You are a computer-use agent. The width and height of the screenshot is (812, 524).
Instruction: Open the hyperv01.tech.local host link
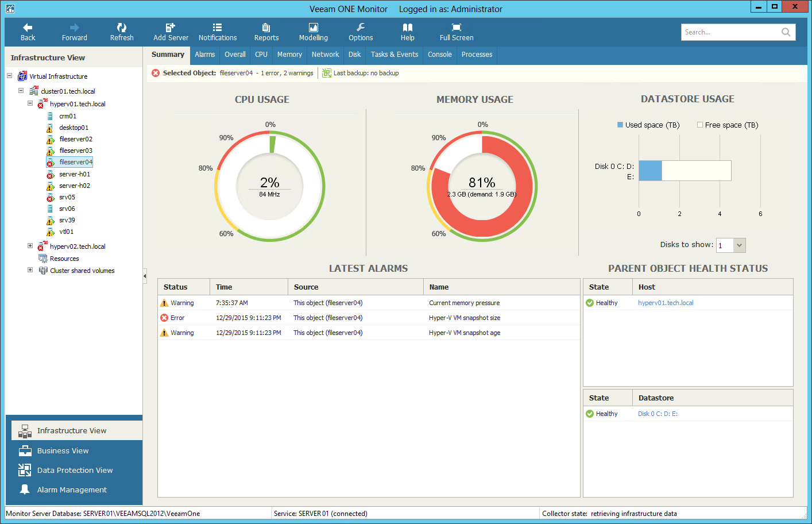tap(666, 303)
